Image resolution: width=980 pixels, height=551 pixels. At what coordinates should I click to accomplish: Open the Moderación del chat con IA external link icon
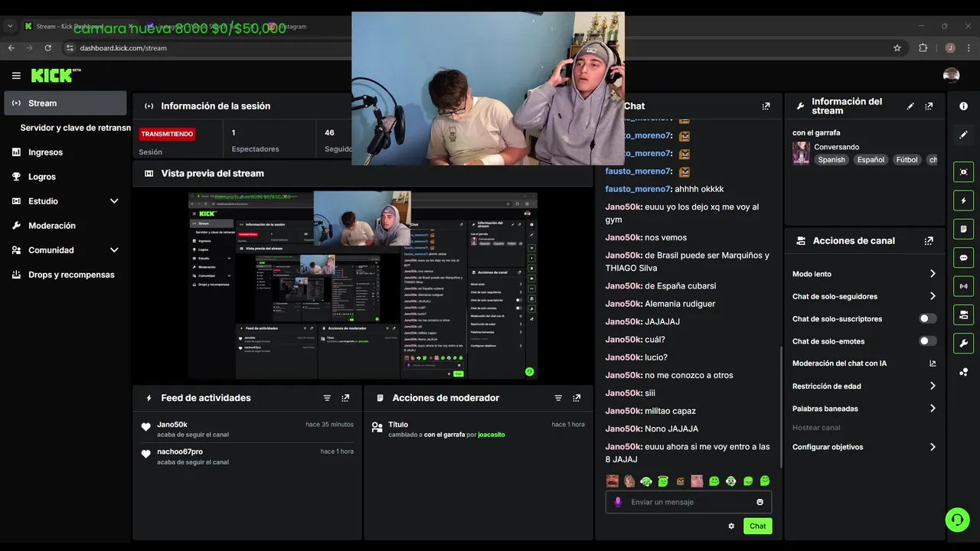(x=933, y=364)
